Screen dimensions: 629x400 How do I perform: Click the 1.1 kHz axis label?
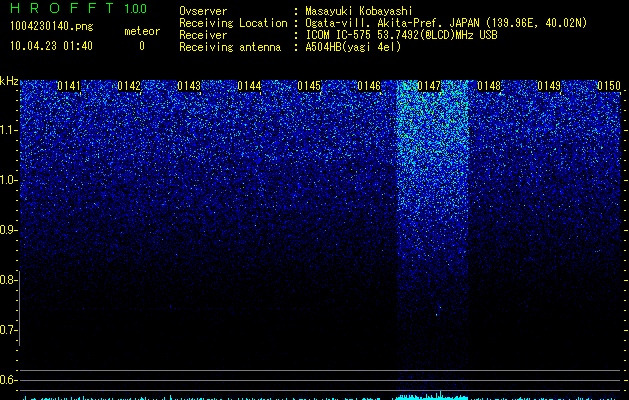[x=8, y=130]
